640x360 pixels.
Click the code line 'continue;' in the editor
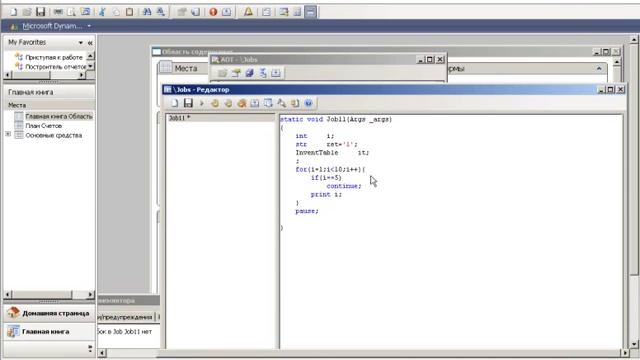coord(344,186)
